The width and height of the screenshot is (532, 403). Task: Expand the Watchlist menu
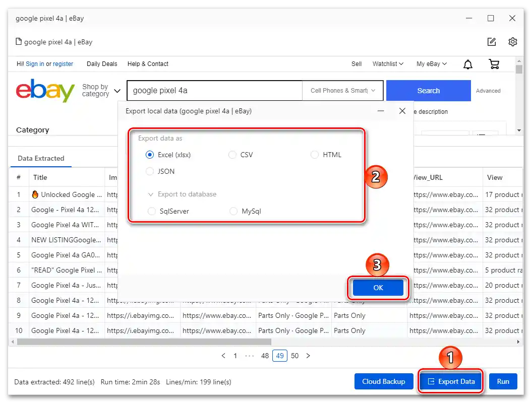click(388, 63)
